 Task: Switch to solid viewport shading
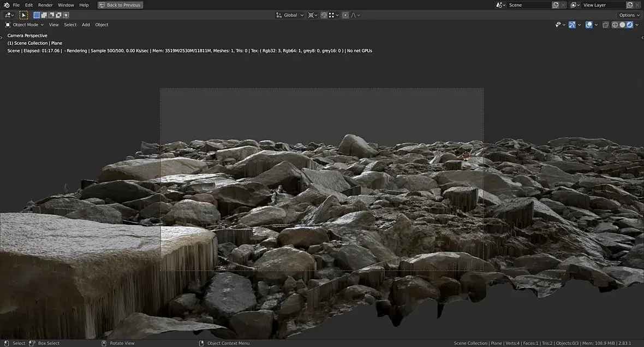622,25
